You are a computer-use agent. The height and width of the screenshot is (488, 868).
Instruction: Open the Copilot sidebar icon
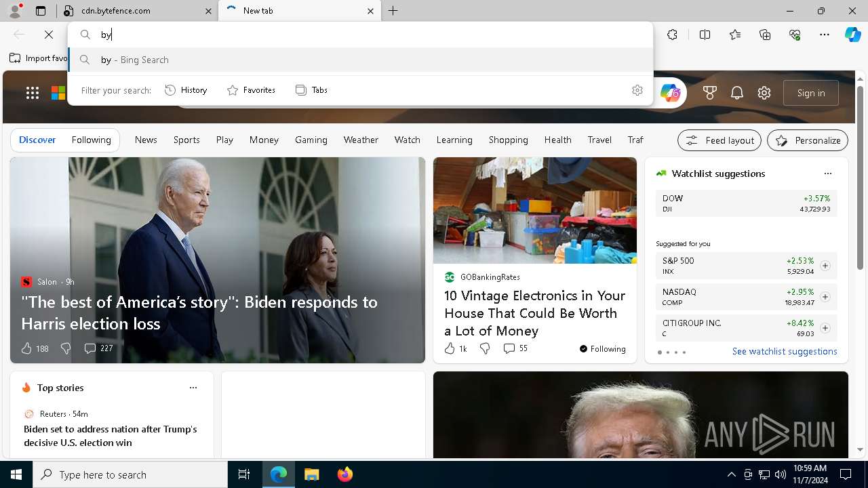[852, 35]
